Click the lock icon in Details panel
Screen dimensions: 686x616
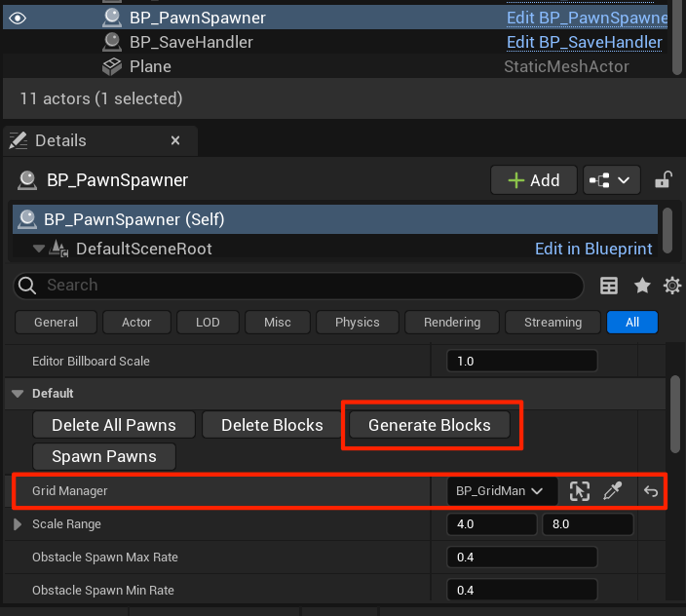[663, 180]
